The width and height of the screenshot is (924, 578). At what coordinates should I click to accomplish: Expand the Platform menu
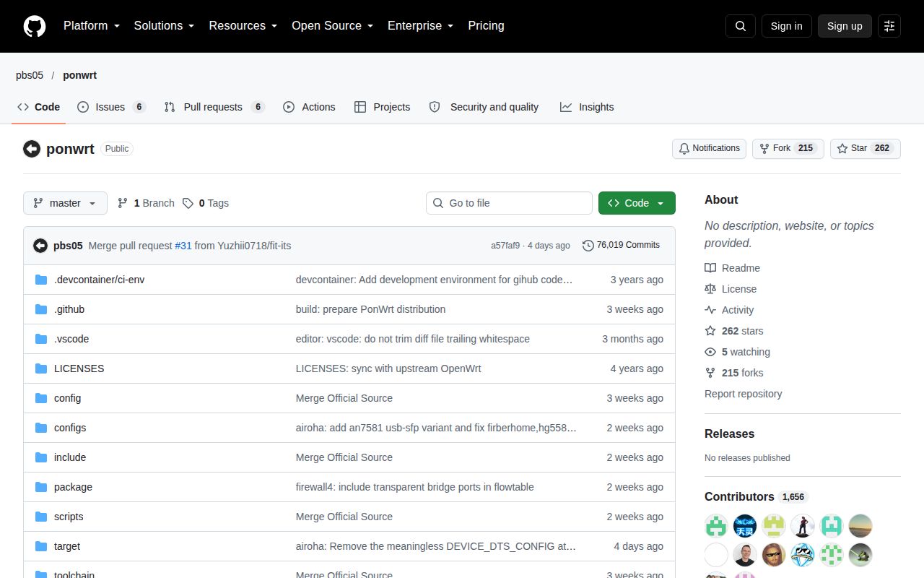(92, 25)
